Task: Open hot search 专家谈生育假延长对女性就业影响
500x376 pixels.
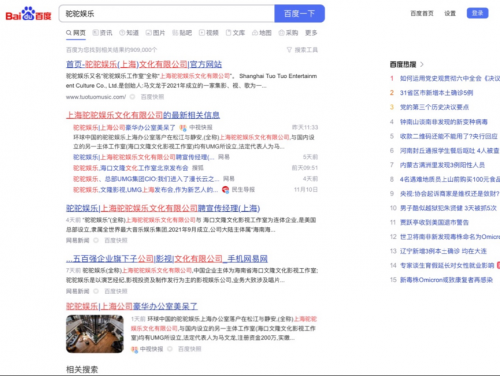Action: coord(447,265)
